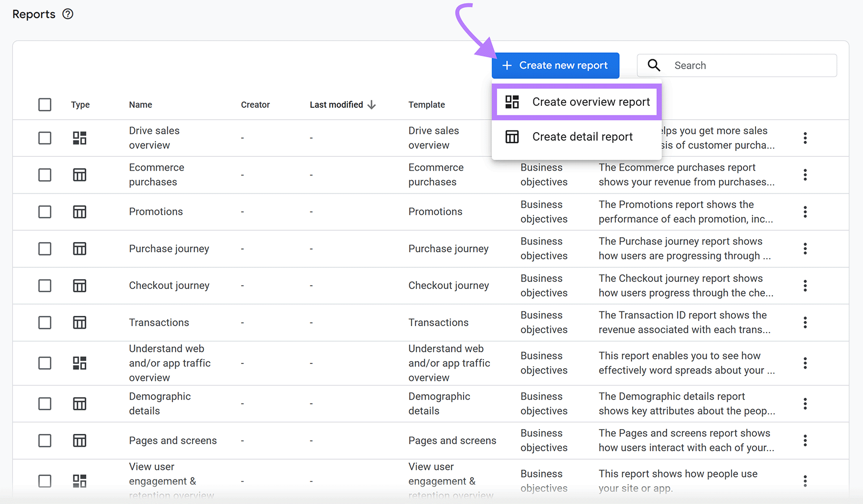Toggle the select-all checkbox in the header row

pyautogui.click(x=45, y=105)
